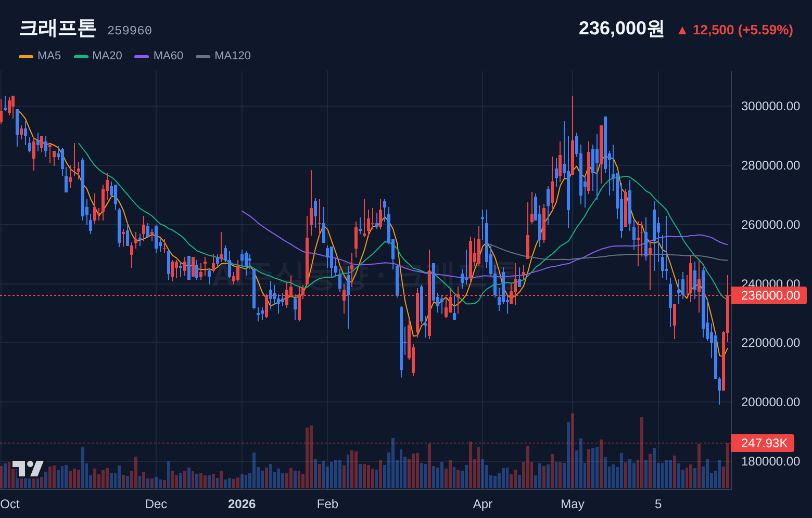Image resolution: width=812 pixels, height=518 pixels.
Task: Click the Dec time axis label
Action: 156,504
